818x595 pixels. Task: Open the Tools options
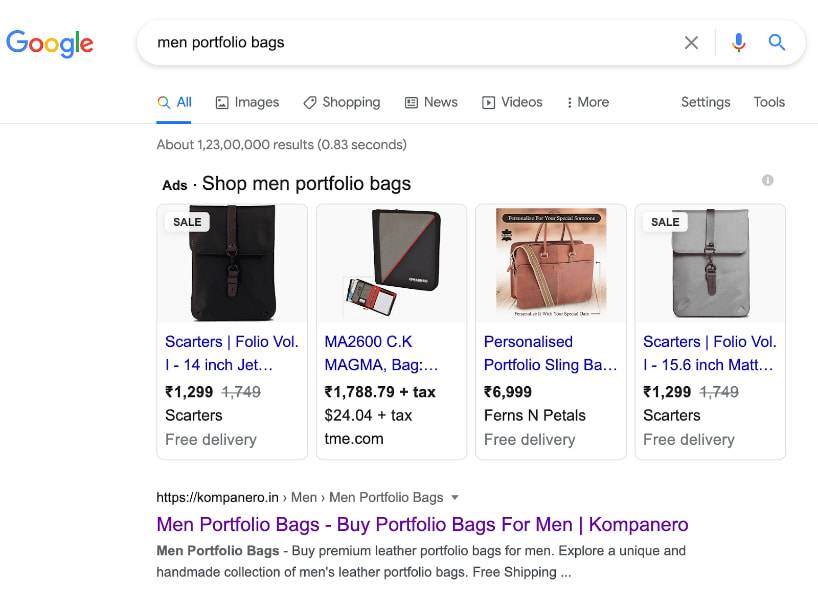point(769,102)
